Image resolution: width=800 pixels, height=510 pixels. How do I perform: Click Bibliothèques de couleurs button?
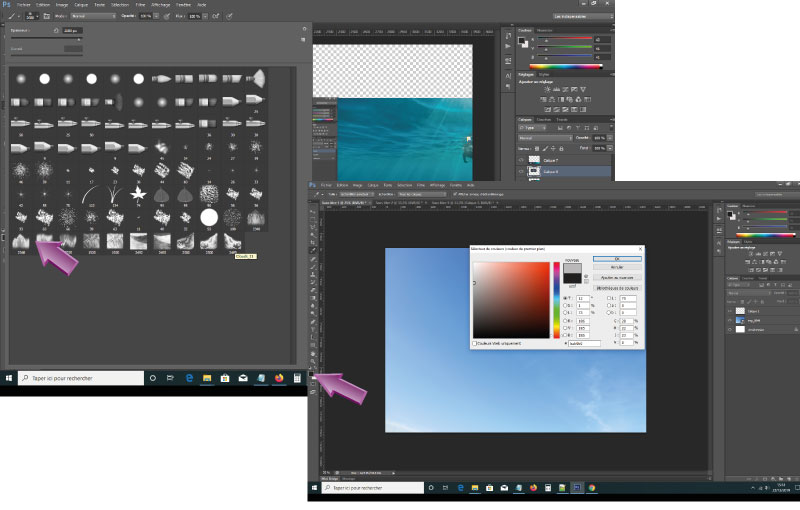[x=617, y=288]
